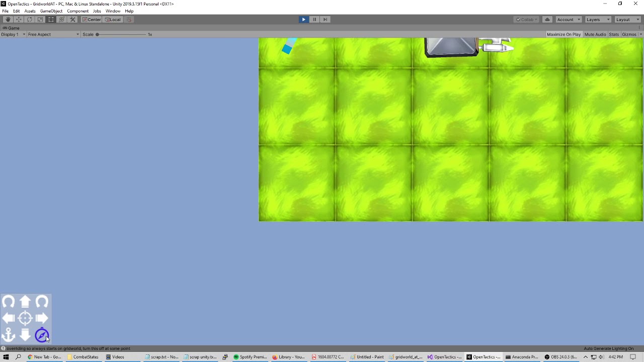644x362 pixels.
Task: Click the compass icon in the camera controls
Action: click(x=42, y=335)
